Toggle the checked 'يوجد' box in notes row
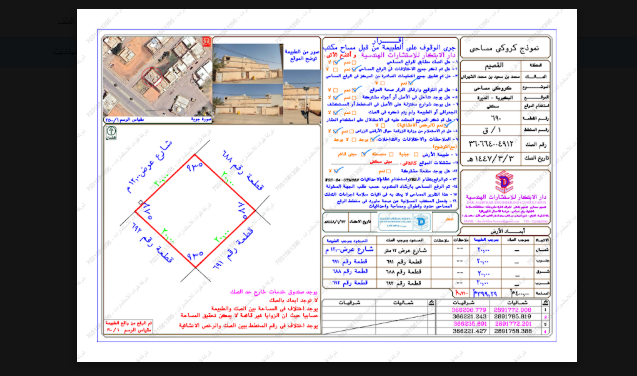The image size is (637, 376). pos(373,139)
